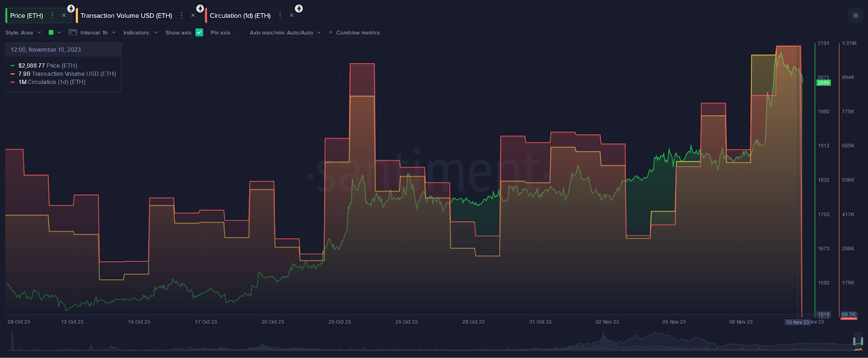Expand the Indicators dropdown

141,33
